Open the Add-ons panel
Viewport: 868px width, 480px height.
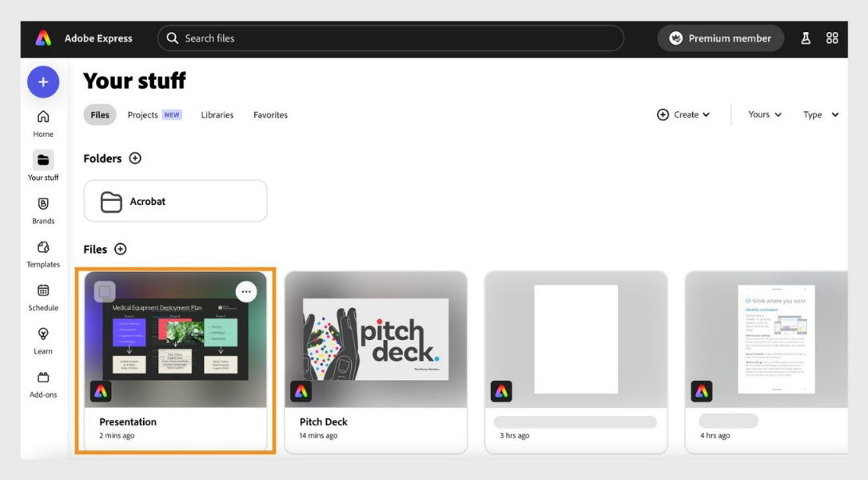tap(42, 382)
